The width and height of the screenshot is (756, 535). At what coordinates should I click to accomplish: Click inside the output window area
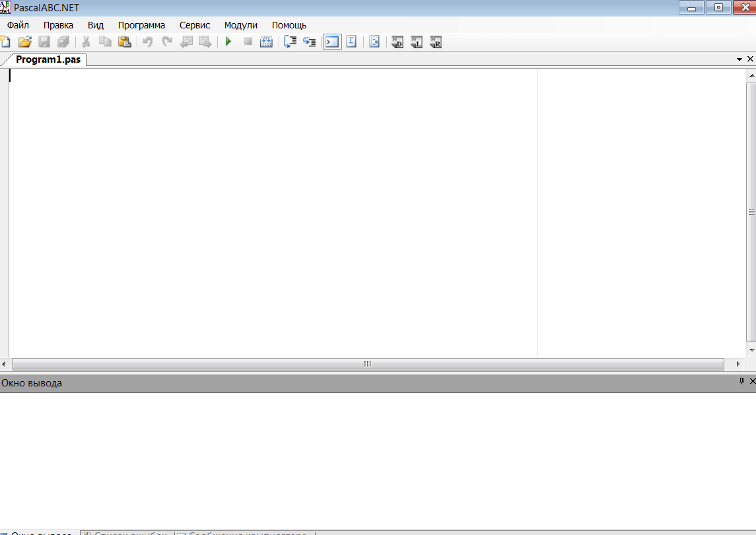(378, 461)
